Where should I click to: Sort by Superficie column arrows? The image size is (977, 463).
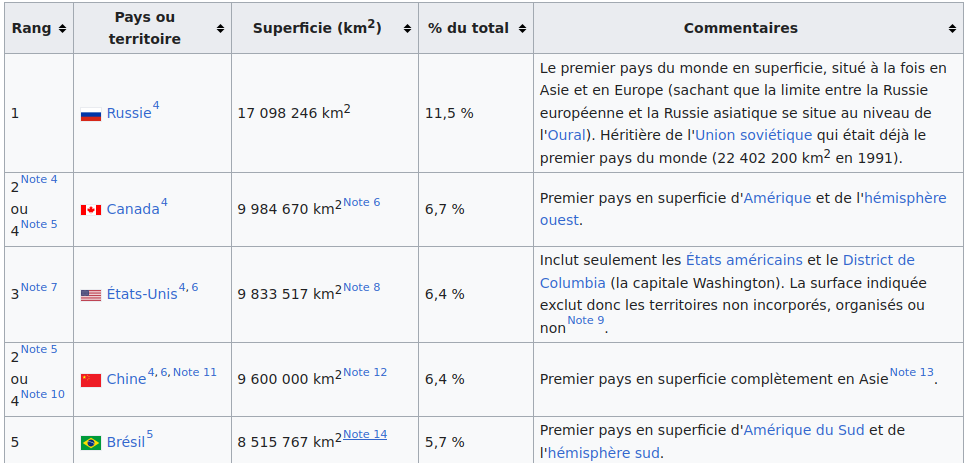tap(407, 29)
